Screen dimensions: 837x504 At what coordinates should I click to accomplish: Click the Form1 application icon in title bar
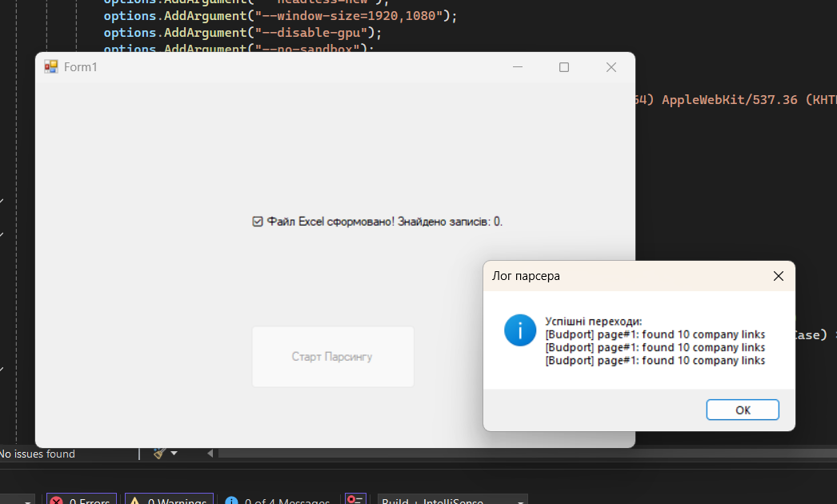(51, 66)
